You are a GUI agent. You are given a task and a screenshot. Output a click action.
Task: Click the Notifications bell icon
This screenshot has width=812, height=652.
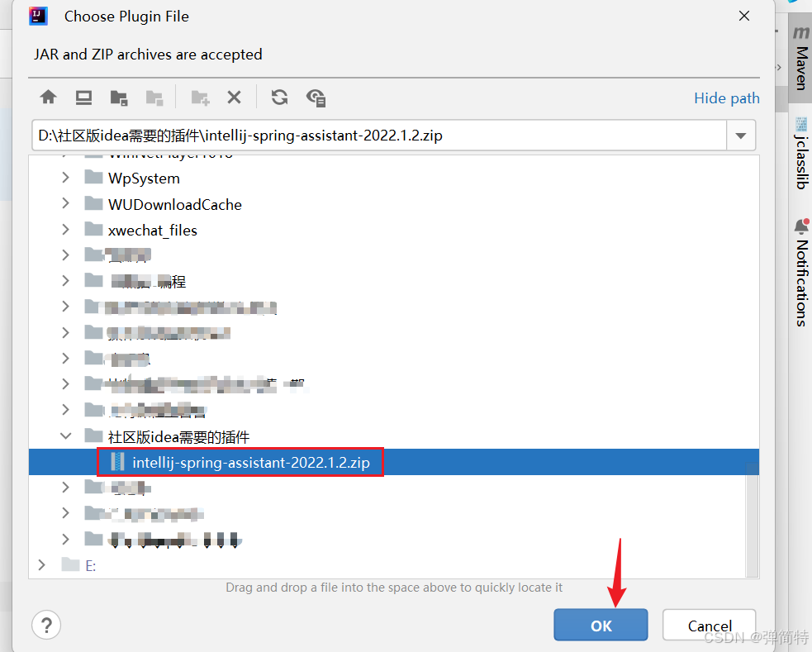pyautogui.click(x=801, y=226)
